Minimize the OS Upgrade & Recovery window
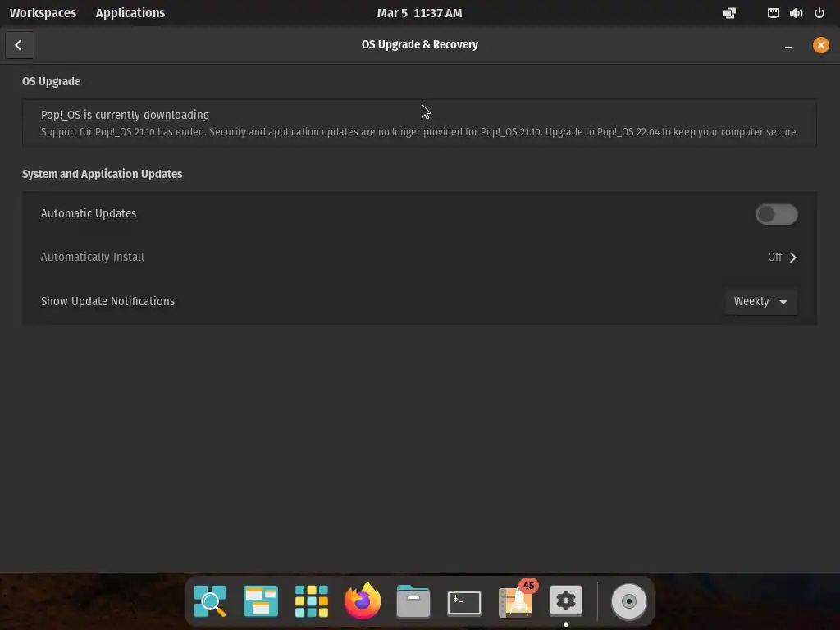 click(x=788, y=46)
